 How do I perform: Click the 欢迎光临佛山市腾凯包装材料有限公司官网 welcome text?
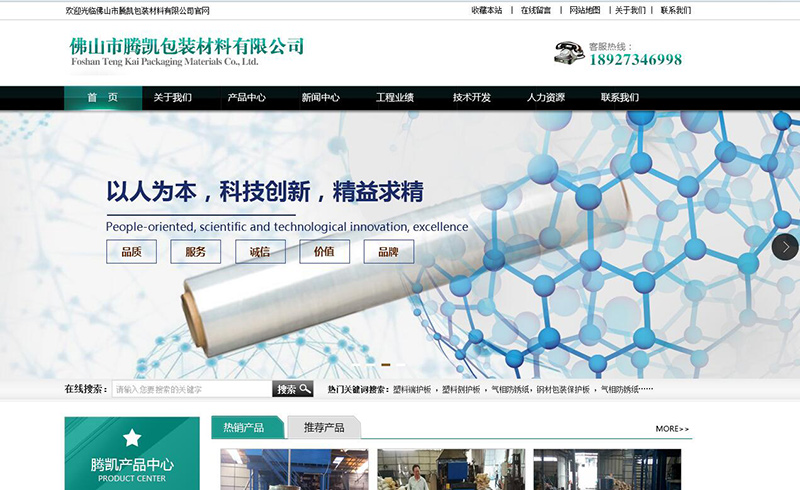(x=137, y=11)
